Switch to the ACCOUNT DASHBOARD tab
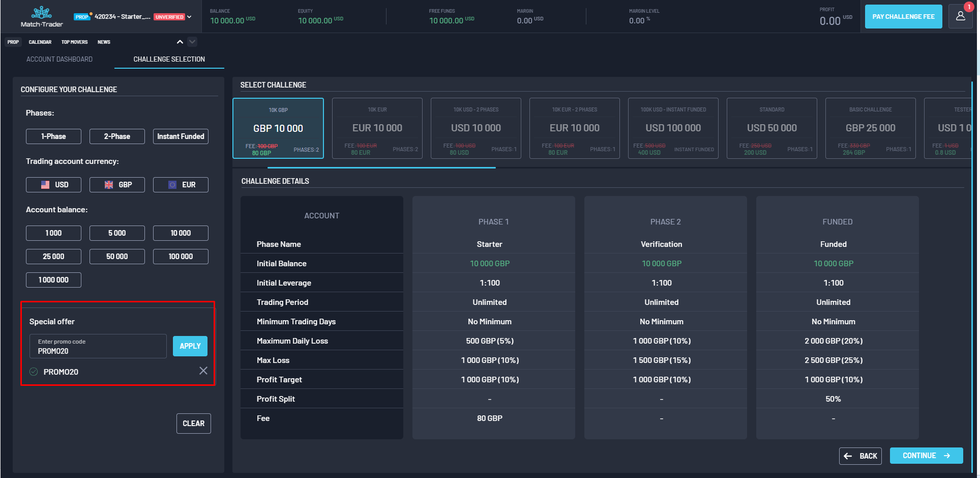The height and width of the screenshot is (478, 980). coord(59,59)
